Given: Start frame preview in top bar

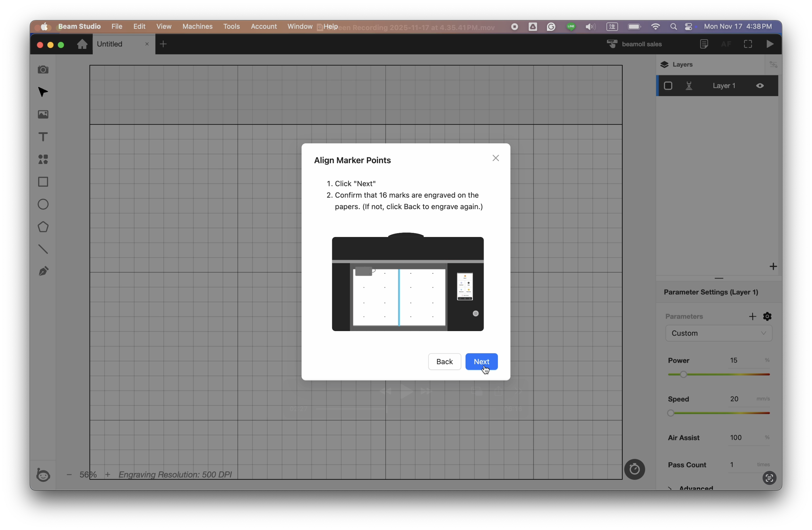Looking at the screenshot, I should [748, 44].
